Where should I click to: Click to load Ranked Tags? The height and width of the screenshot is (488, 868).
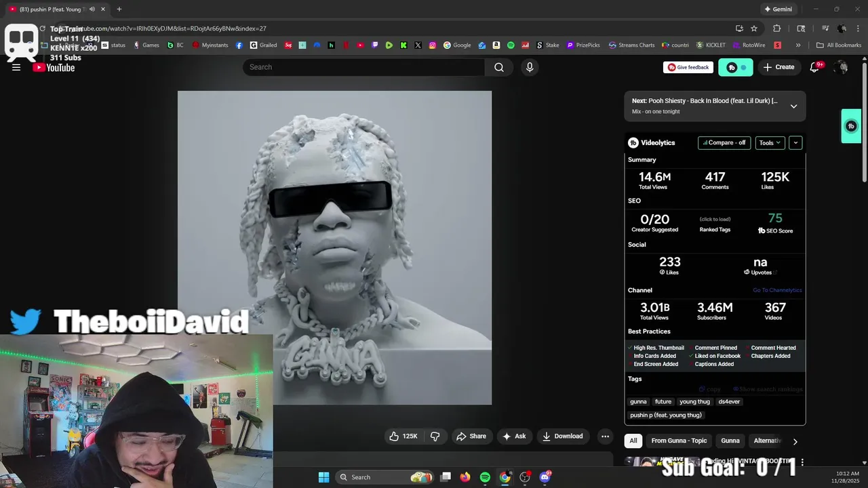pos(715,219)
